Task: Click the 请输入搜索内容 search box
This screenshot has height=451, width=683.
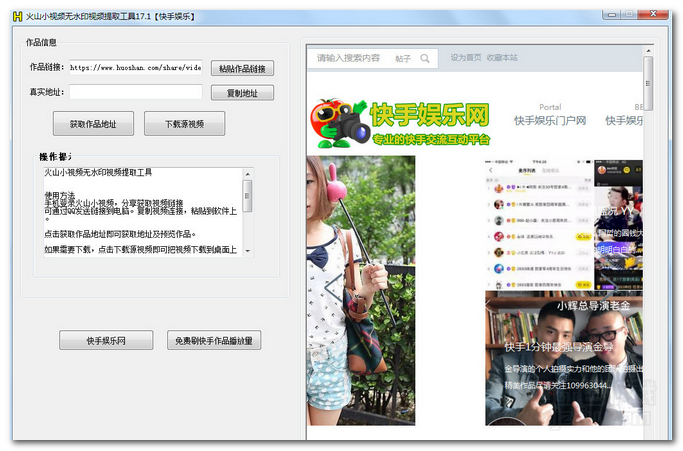Action: [x=348, y=58]
